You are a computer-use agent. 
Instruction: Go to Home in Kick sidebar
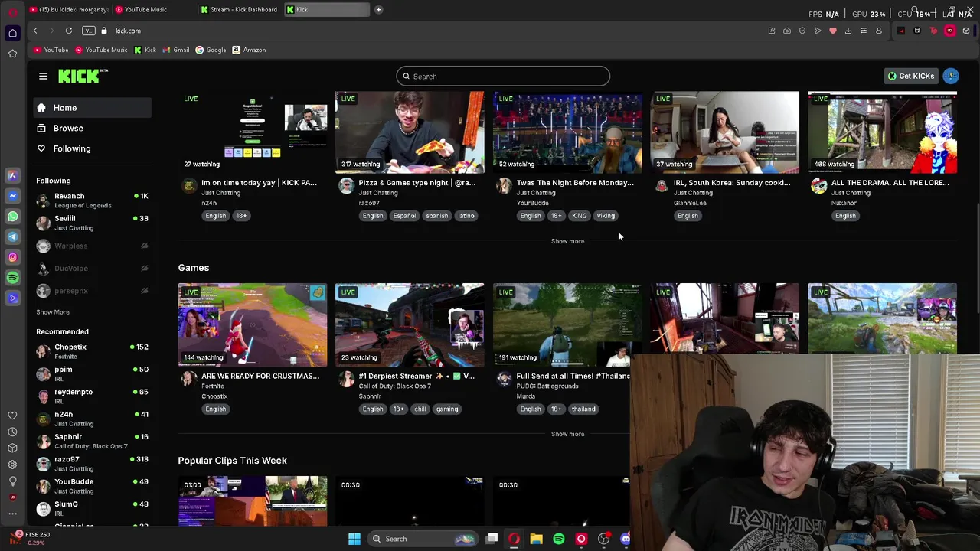pyautogui.click(x=92, y=108)
